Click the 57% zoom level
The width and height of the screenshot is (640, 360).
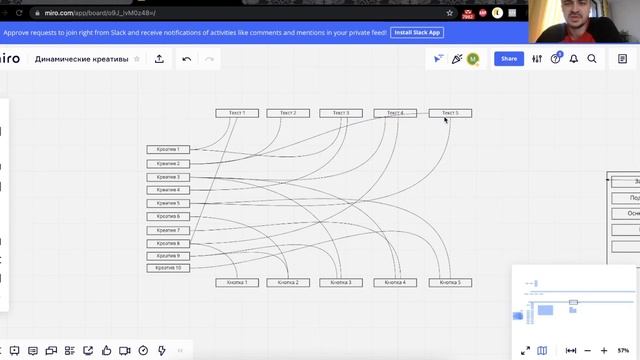[x=623, y=351]
